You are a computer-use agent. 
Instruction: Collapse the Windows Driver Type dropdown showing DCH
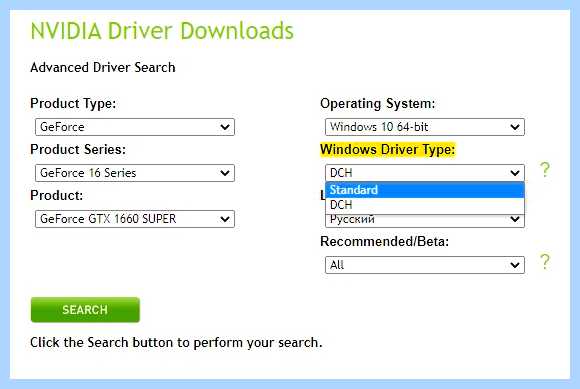pyautogui.click(x=425, y=173)
